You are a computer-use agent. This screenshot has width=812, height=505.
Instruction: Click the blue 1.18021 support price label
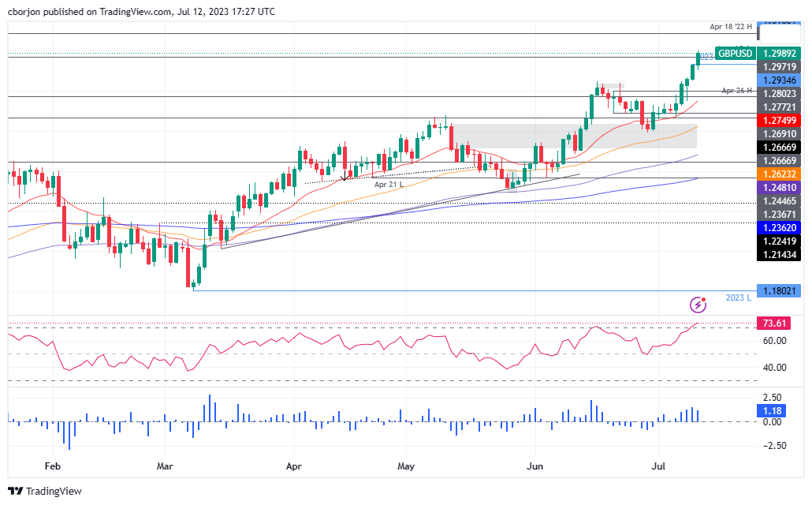pyautogui.click(x=779, y=291)
